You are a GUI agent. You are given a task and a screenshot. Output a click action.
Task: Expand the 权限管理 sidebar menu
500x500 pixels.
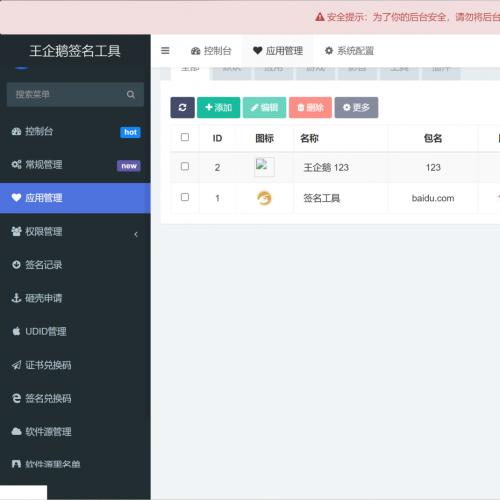[x=75, y=232]
